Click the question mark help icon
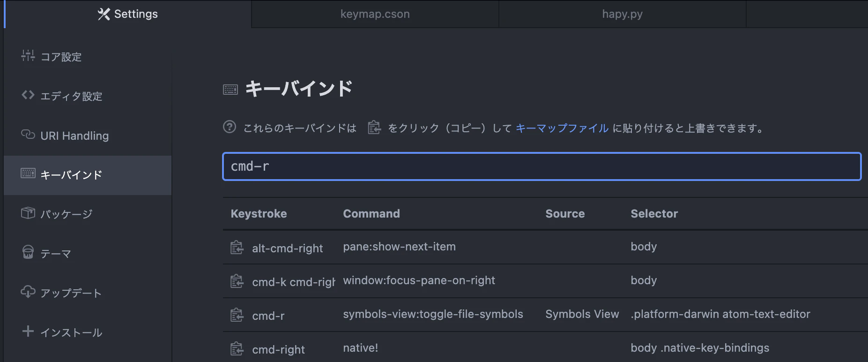The width and height of the screenshot is (868, 362). click(230, 127)
